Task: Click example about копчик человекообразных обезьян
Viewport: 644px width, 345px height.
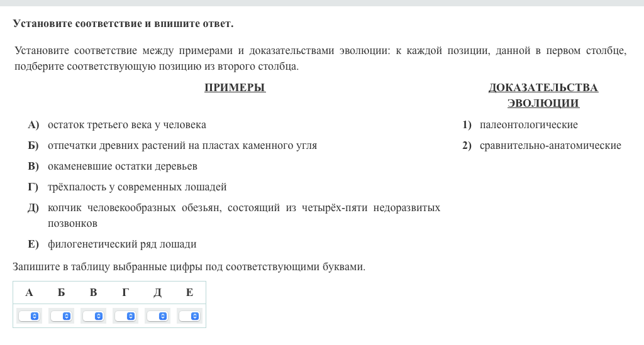Action: [x=243, y=208]
